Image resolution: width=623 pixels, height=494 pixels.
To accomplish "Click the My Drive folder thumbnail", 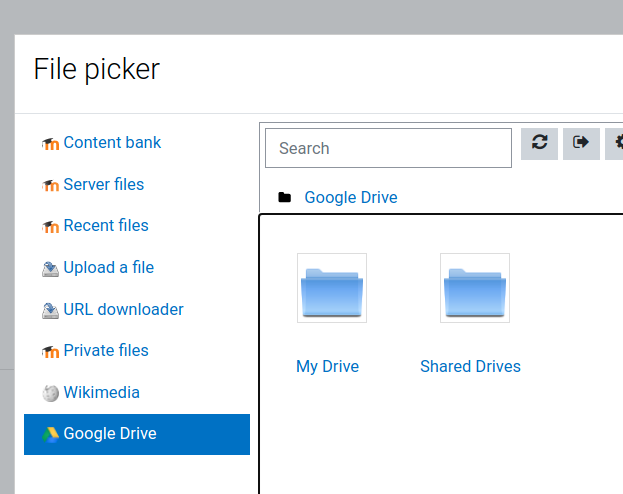I will (x=332, y=288).
